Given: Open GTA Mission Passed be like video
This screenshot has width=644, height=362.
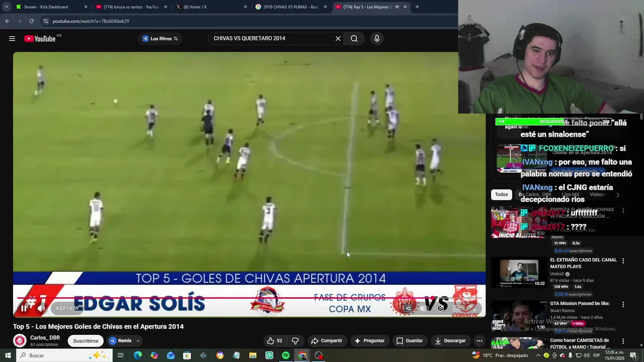Looking at the screenshot, I should pyautogui.click(x=580, y=304).
